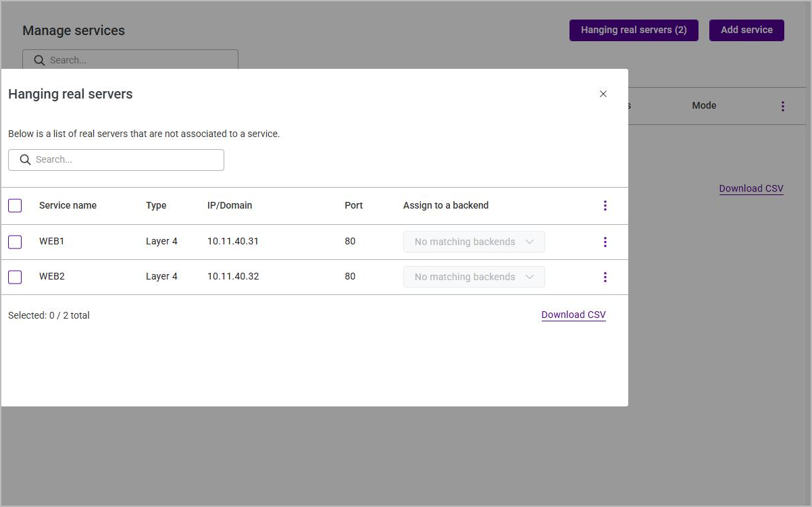Click the Mode column header behind the dialog

click(x=704, y=105)
